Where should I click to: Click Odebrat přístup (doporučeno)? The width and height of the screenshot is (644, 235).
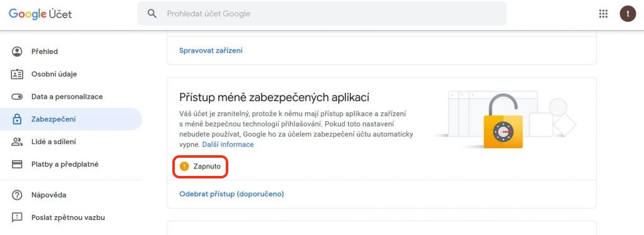231,194
